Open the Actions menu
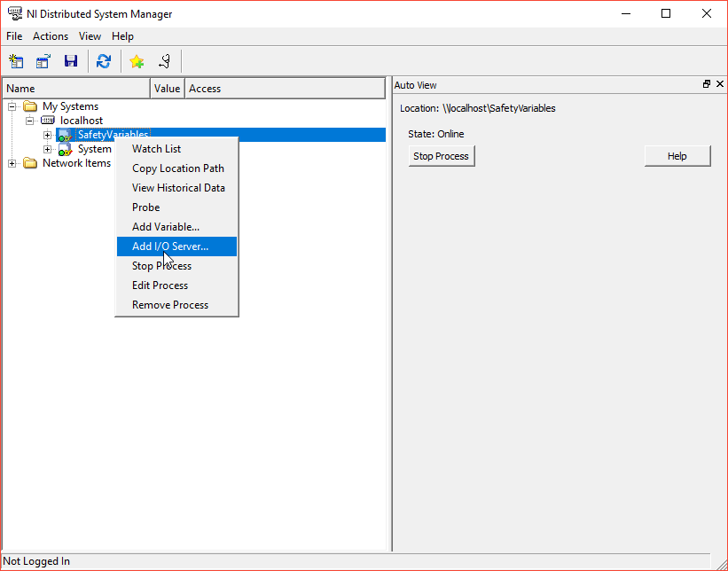This screenshot has width=728, height=571. [51, 36]
